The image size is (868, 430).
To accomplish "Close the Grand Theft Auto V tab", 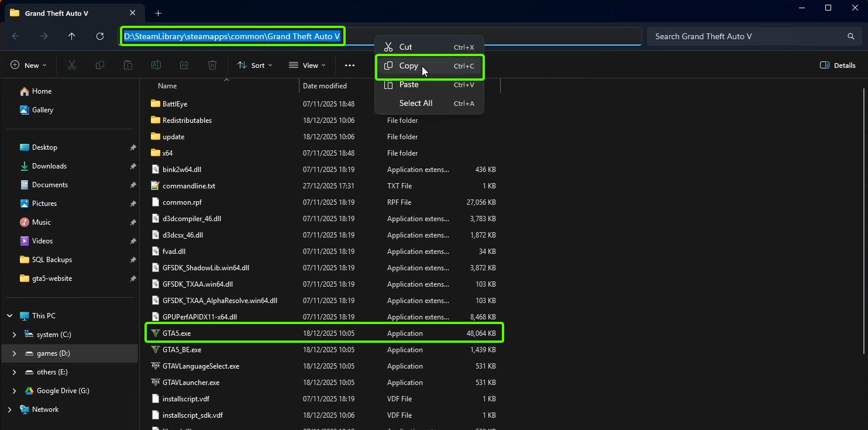I will click(x=133, y=13).
